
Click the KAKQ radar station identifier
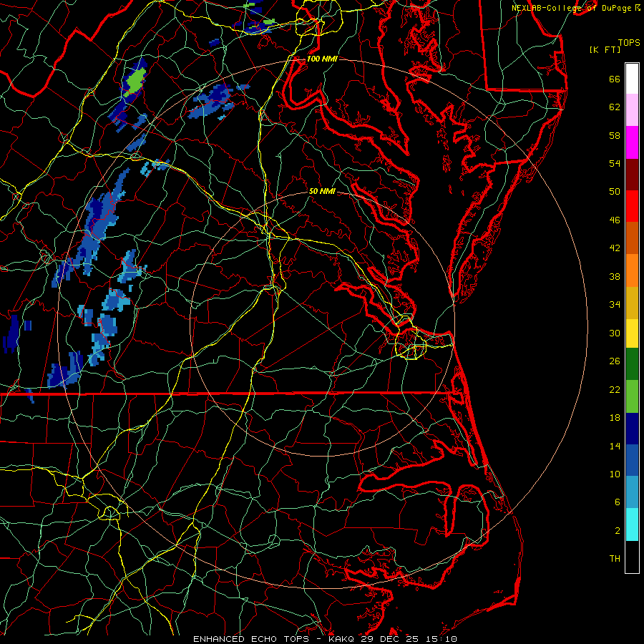pyautogui.click(x=342, y=639)
